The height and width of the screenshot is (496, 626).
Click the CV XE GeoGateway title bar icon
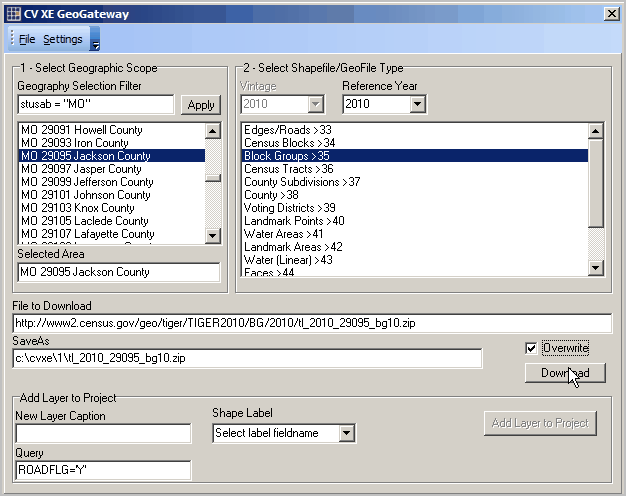pos(14,14)
